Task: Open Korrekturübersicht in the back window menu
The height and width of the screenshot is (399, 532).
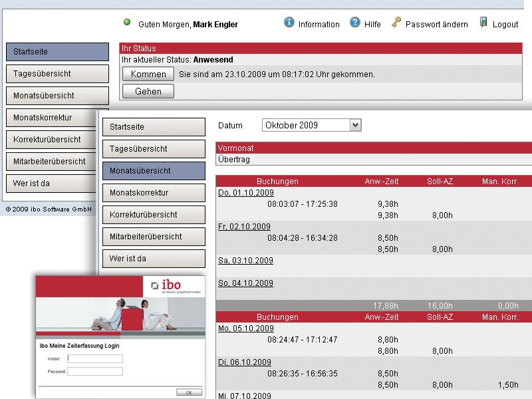Action: point(51,140)
